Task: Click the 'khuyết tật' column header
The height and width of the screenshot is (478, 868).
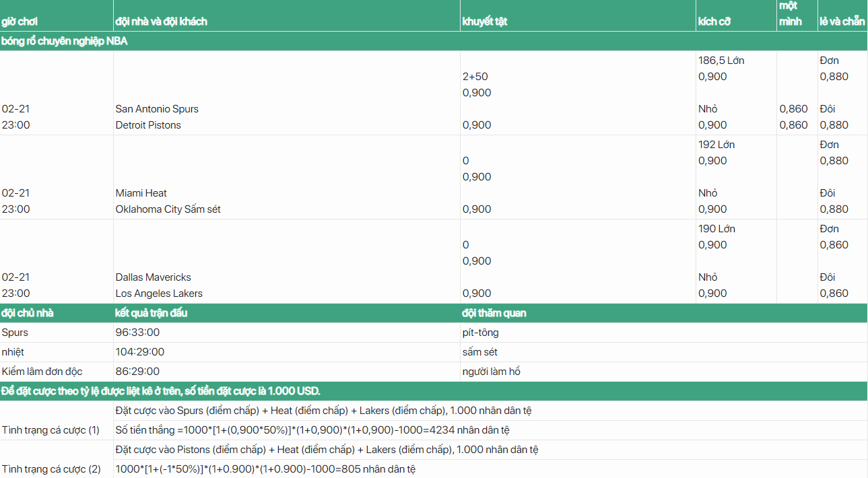Action: pyautogui.click(x=485, y=22)
